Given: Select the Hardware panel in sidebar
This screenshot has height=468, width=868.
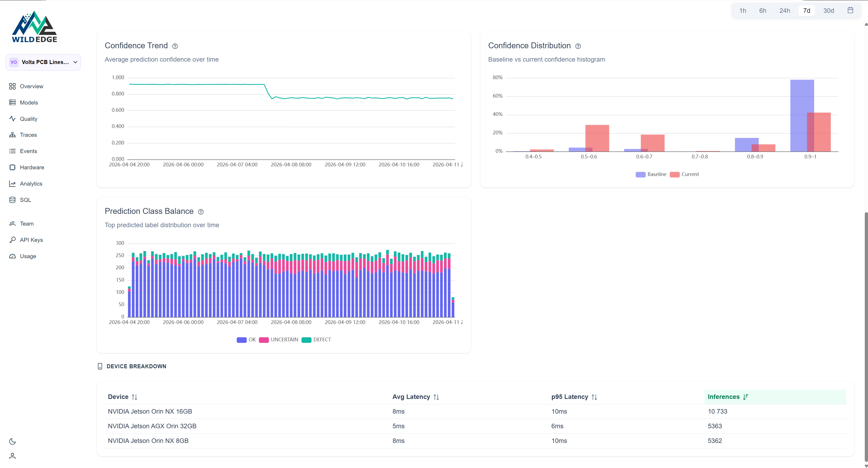Looking at the screenshot, I should point(32,167).
